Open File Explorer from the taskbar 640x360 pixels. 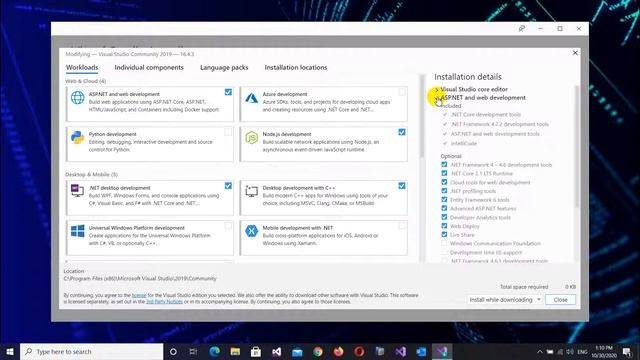[235, 351]
